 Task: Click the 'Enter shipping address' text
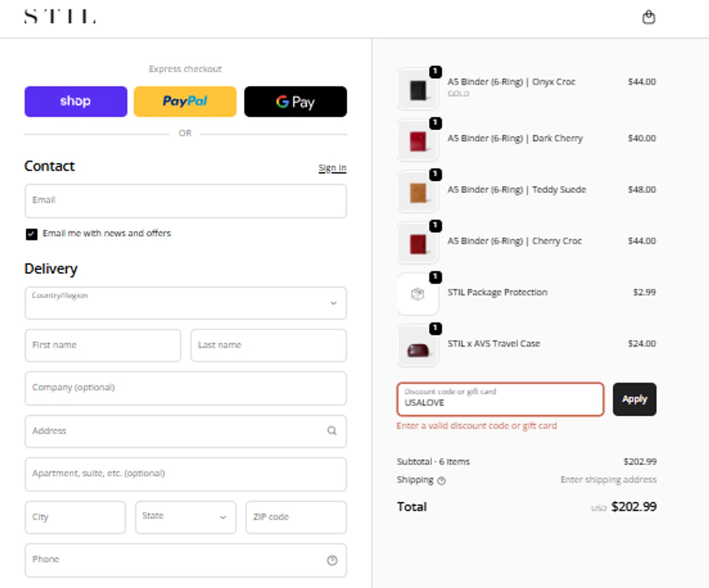pyautogui.click(x=608, y=480)
